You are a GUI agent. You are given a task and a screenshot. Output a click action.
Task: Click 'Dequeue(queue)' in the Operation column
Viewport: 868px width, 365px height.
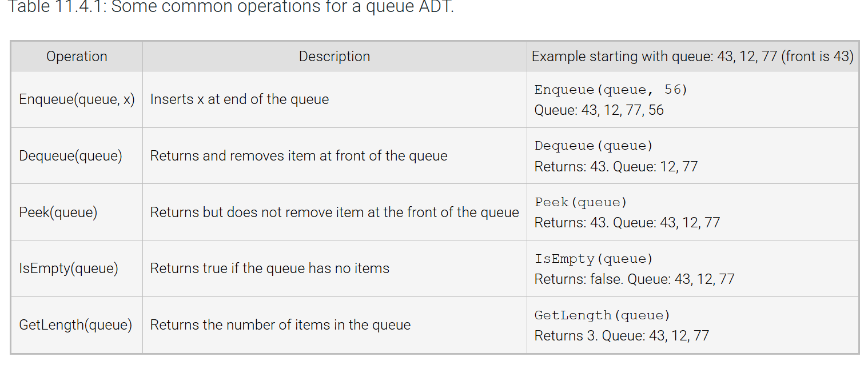(x=70, y=156)
